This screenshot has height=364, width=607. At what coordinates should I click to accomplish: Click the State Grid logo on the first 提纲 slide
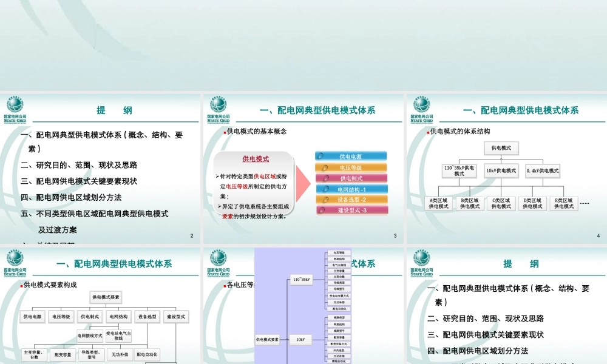[16, 109]
